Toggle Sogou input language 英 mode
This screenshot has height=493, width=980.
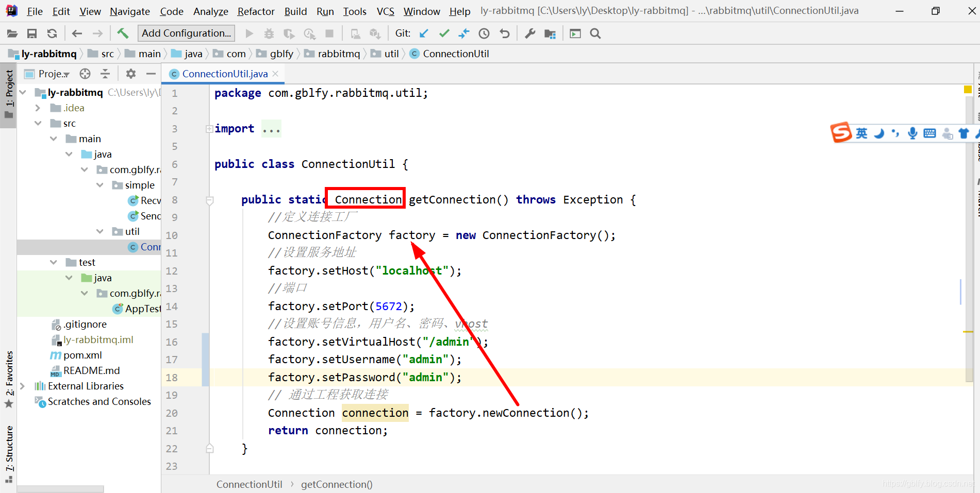click(861, 133)
